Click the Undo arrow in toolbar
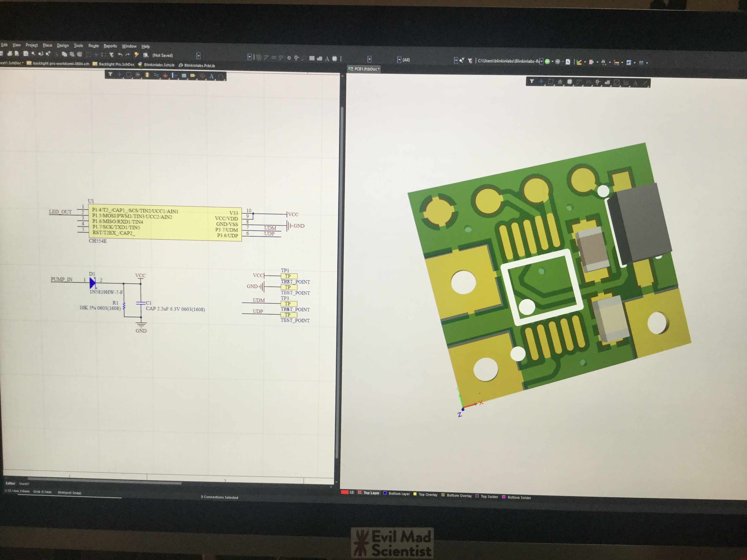 coord(120,55)
